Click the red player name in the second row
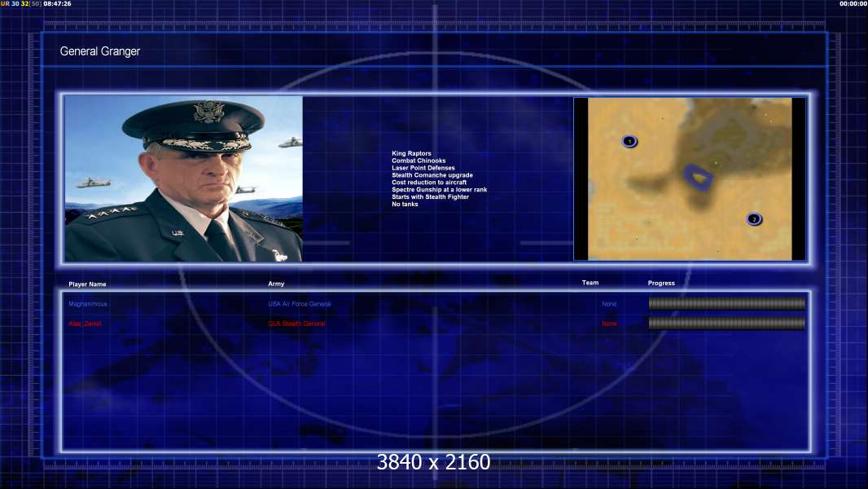Image resolution: width=868 pixels, height=489 pixels. tap(85, 324)
